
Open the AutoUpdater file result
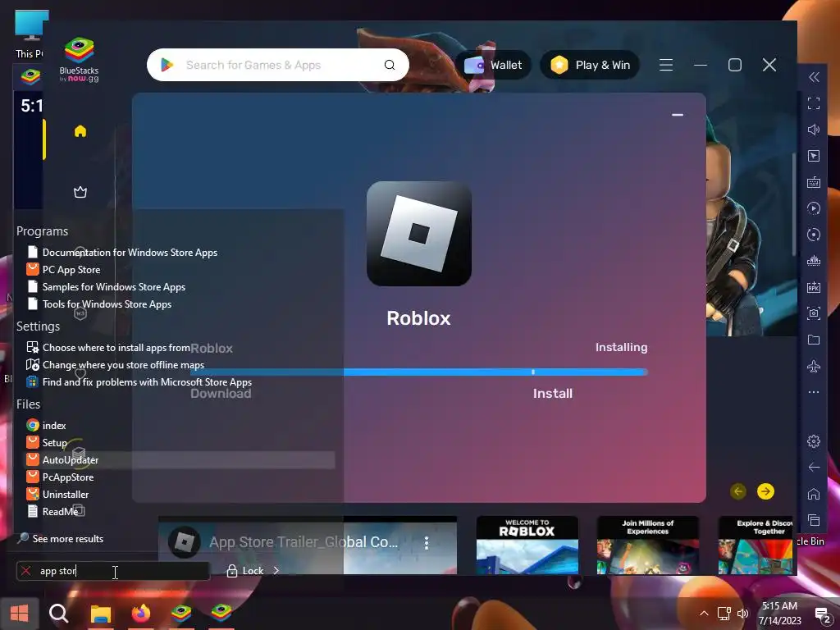tap(71, 459)
